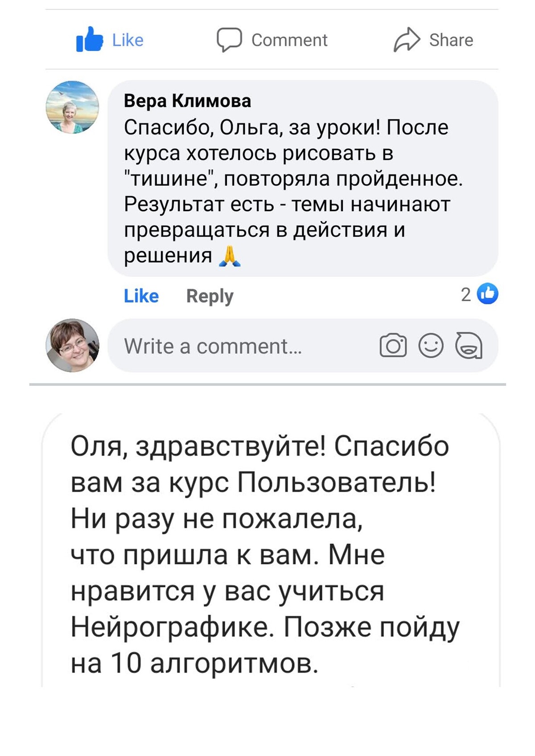Screen dimensions: 535x756
Task: Click your avatar beside the comment box
Action: pyautogui.click(x=72, y=345)
